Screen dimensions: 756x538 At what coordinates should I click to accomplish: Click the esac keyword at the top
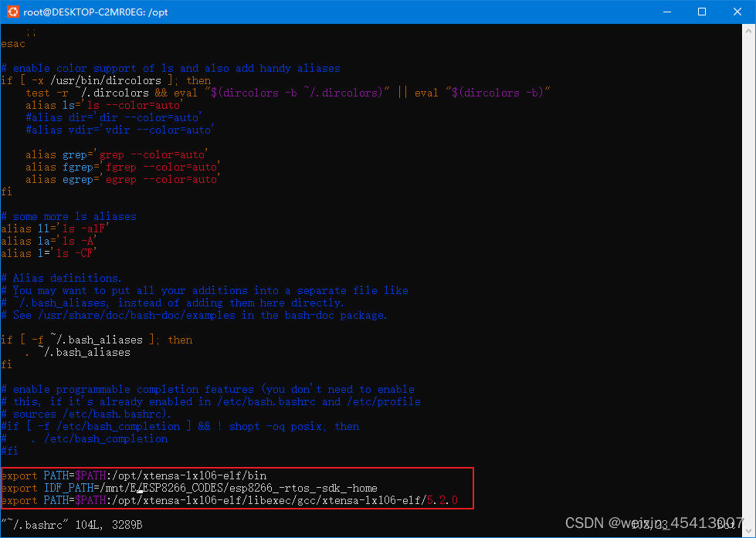[12, 43]
